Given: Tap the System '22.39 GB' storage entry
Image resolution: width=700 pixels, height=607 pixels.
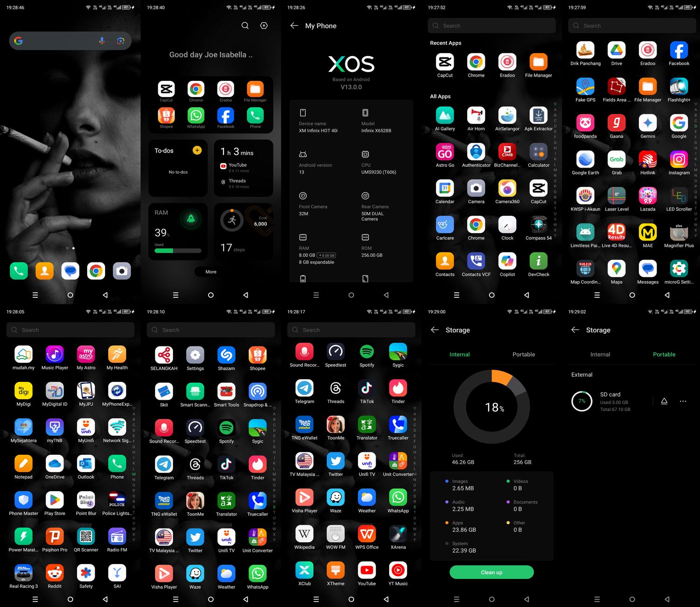Looking at the screenshot, I should coord(464,551).
